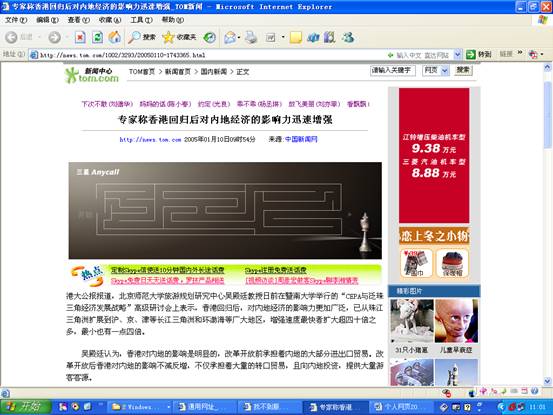This screenshot has width=553, height=415.
Task: Open the 文件 (File) menu
Action: (16, 20)
